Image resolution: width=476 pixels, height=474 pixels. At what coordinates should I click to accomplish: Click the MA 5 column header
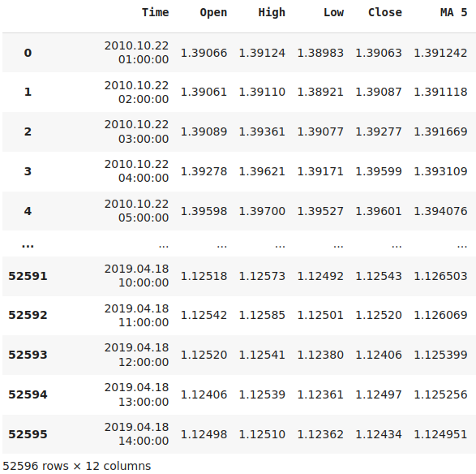[x=453, y=12]
